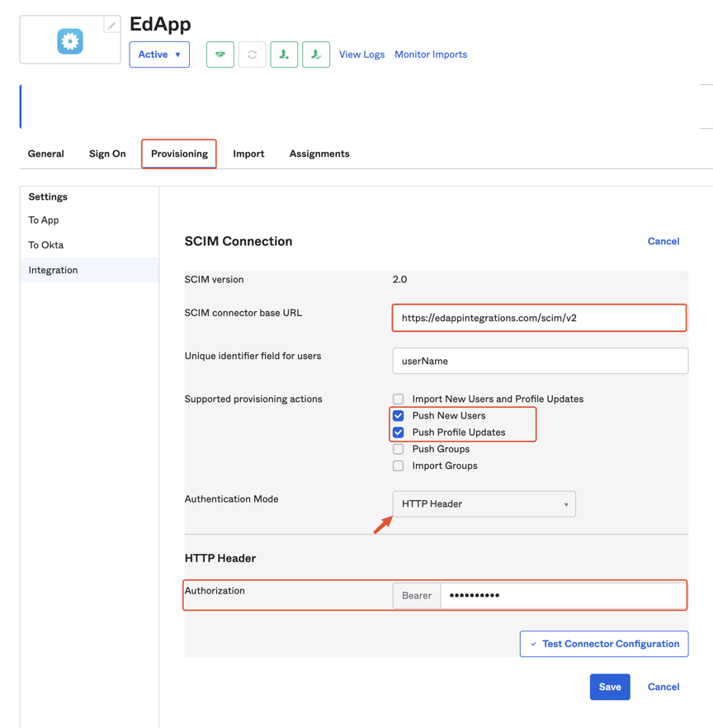Open the Active status dropdown
Viewport: 713px width, 728px height.
[x=159, y=54]
